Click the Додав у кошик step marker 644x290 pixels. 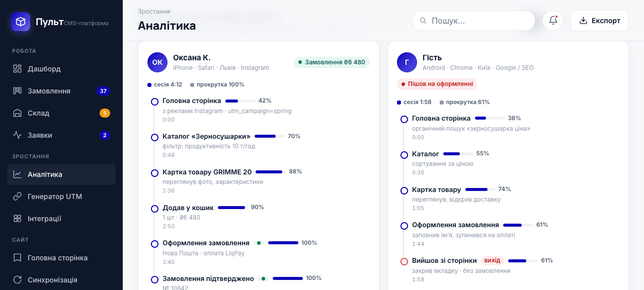click(154, 209)
